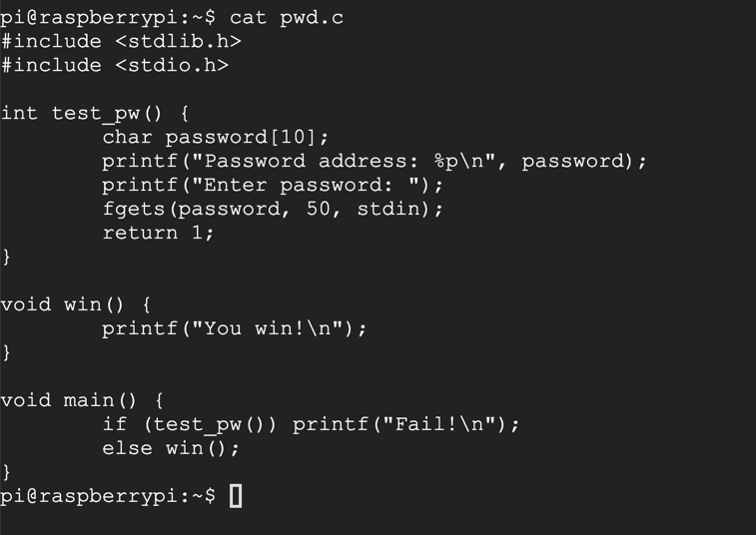The height and width of the screenshot is (535, 756).
Task: Click the 'cat pwd.c' command text
Action: [287, 17]
